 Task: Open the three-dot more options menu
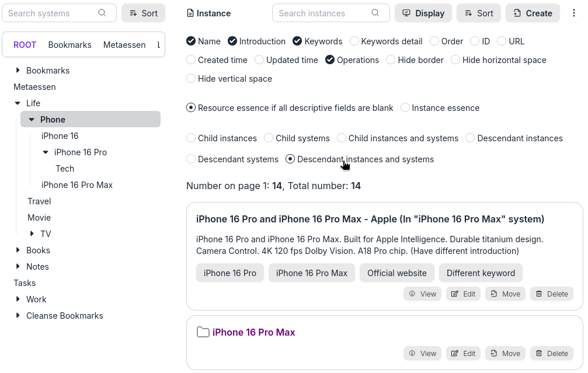click(574, 13)
